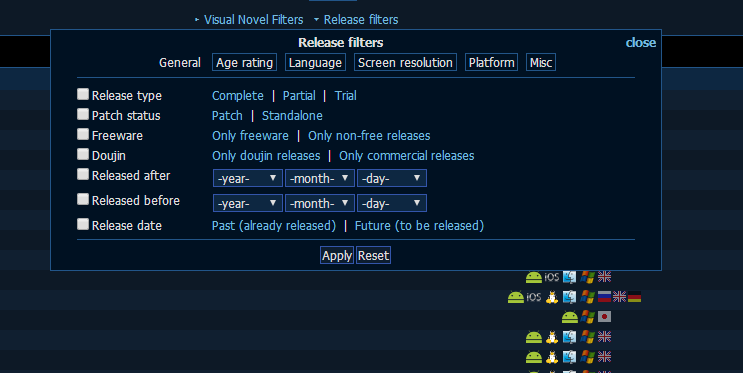Click the Apply button
The image size is (743, 373).
(337, 255)
